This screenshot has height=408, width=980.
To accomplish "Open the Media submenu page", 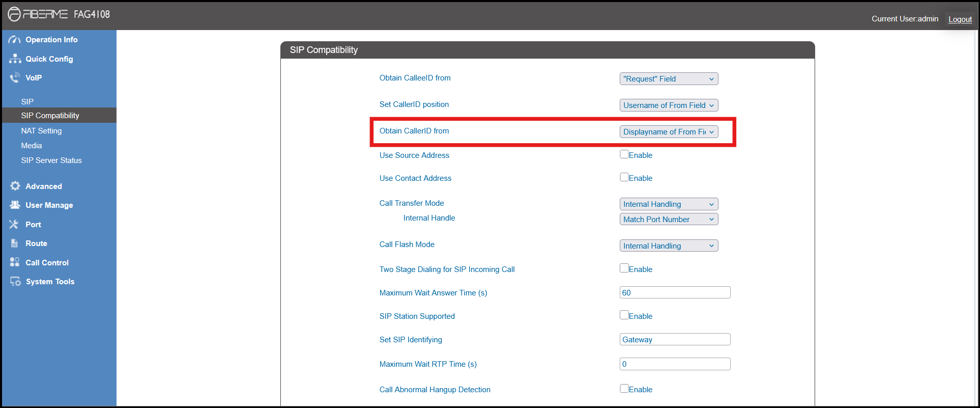I will pos(32,146).
